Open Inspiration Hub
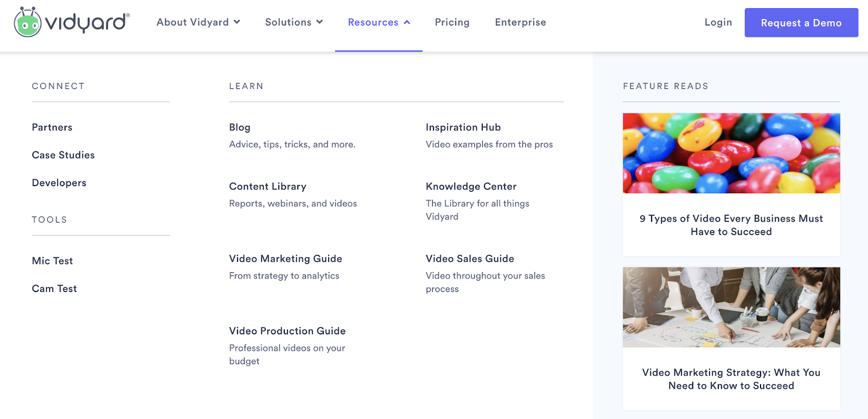The height and width of the screenshot is (419, 868). click(463, 128)
